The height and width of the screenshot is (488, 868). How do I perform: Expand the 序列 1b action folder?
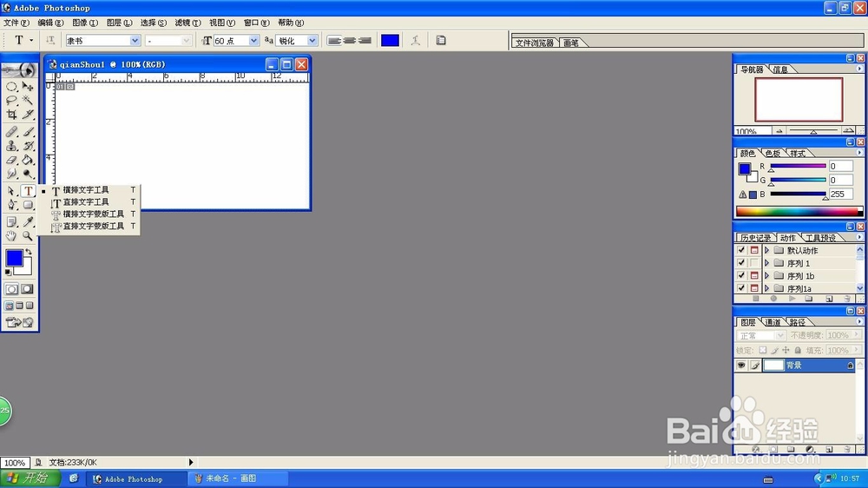(x=766, y=276)
